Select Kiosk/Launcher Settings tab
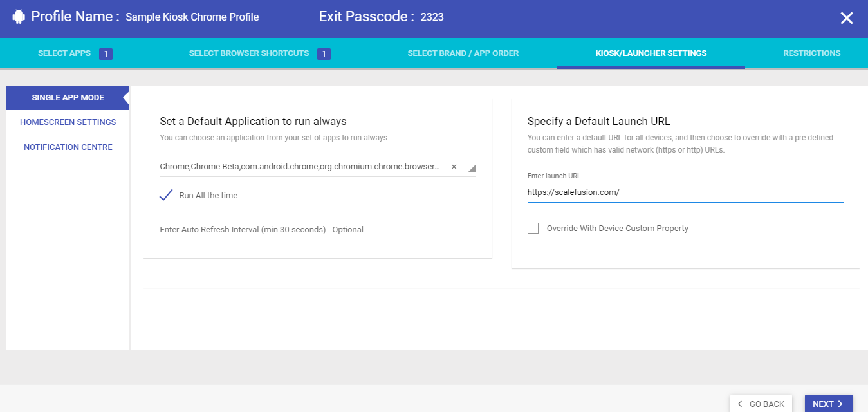The height and width of the screenshot is (412, 868). [x=651, y=53]
